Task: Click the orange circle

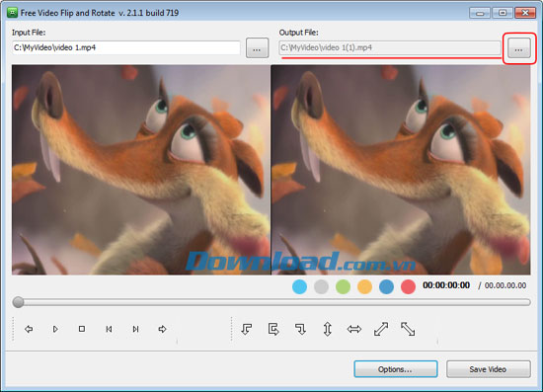Action: pos(364,286)
